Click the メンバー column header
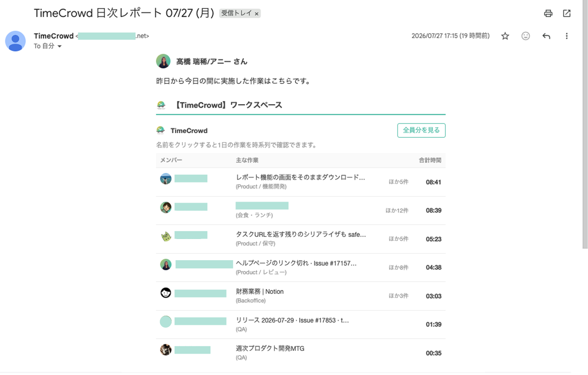588x375 pixels. (x=171, y=160)
